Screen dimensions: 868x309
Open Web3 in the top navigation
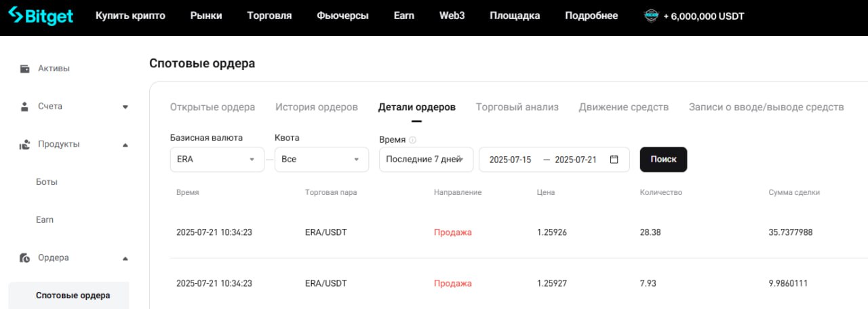(452, 16)
